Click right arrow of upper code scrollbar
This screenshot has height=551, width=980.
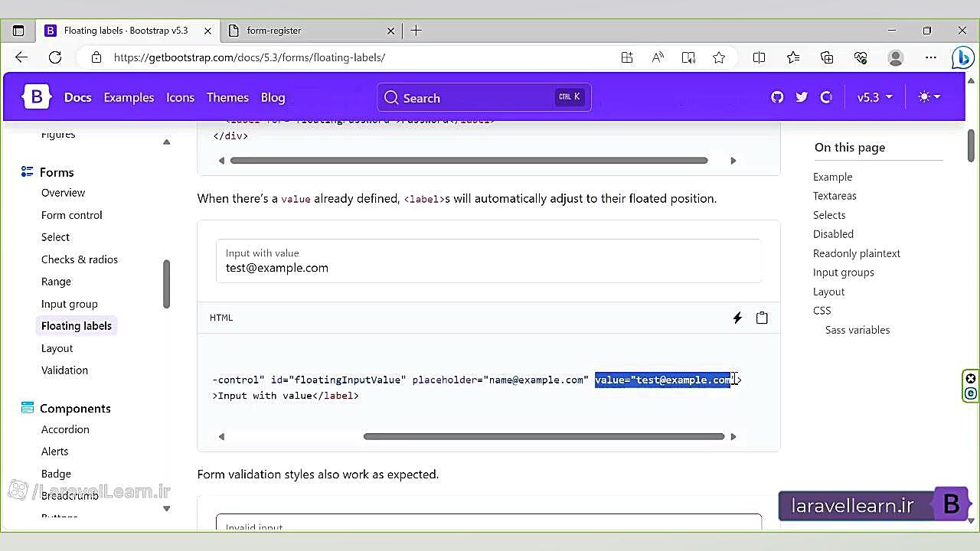tap(733, 160)
